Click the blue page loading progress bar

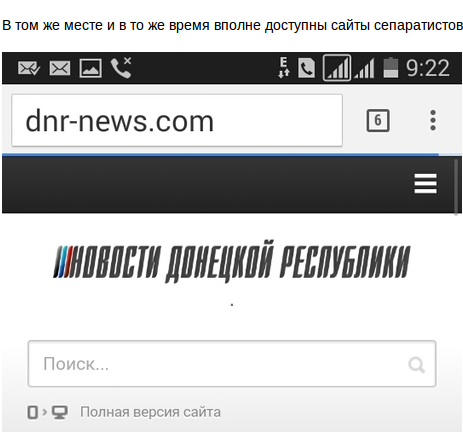tap(220, 154)
